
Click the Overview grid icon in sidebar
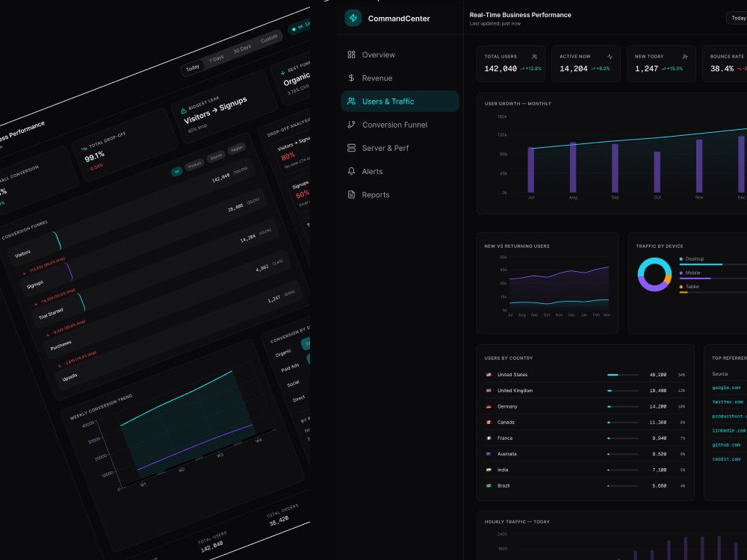coord(351,55)
